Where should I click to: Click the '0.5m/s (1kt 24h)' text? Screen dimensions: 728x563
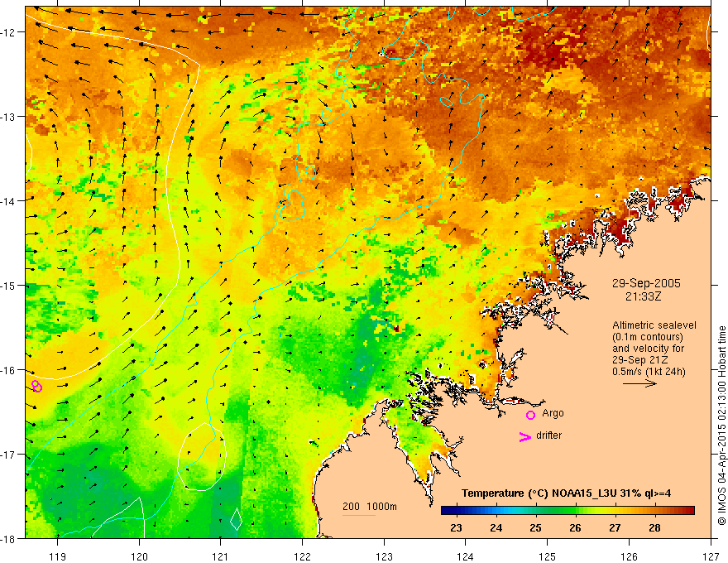tap(649, 372)
